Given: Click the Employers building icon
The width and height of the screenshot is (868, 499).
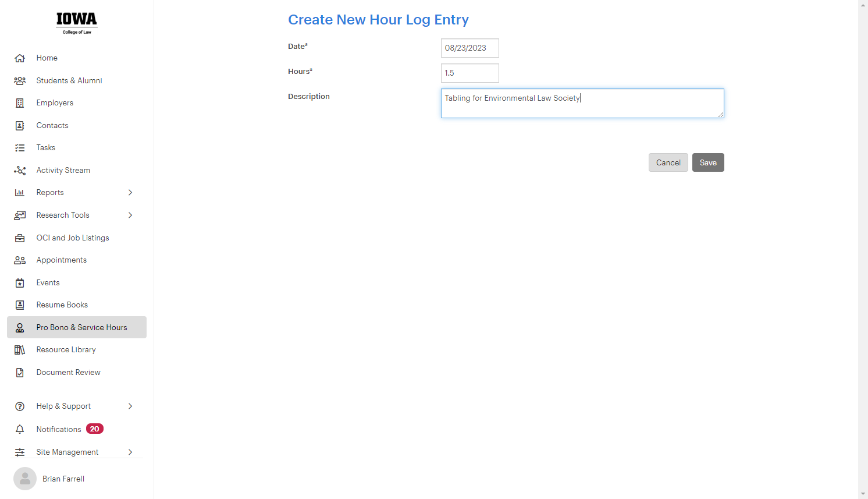Looking at the screenshot, I should click(x=20, y=103).
